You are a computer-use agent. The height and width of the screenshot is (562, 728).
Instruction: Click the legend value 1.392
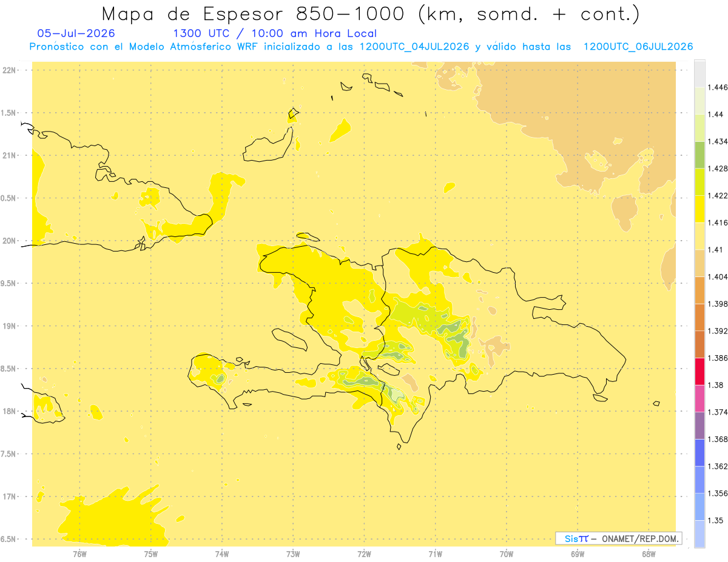click(x=718, y=331)
